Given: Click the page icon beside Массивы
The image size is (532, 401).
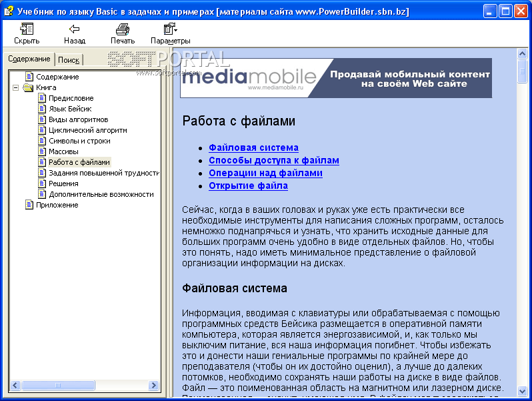Looking at the screenshot, I should (42, 151).
